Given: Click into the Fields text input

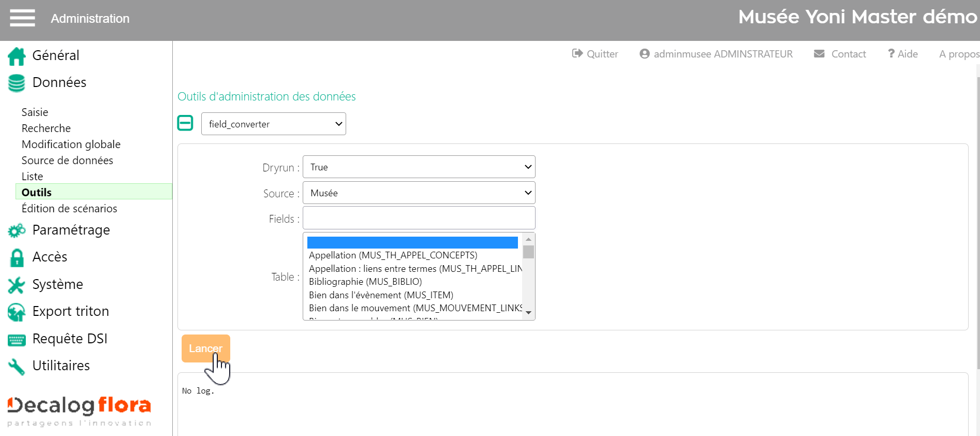Looking at the screenshot, I should pyautogui.click(x=419, y=218).
